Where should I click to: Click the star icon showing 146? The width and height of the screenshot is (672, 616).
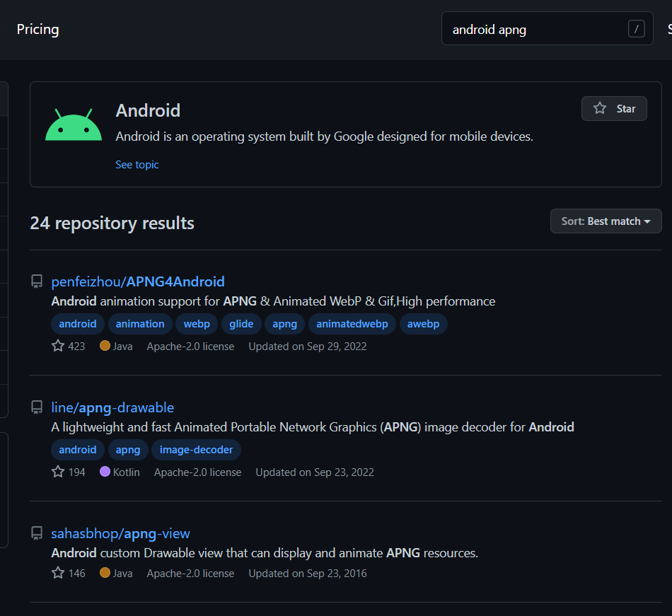tap(58, 573)
